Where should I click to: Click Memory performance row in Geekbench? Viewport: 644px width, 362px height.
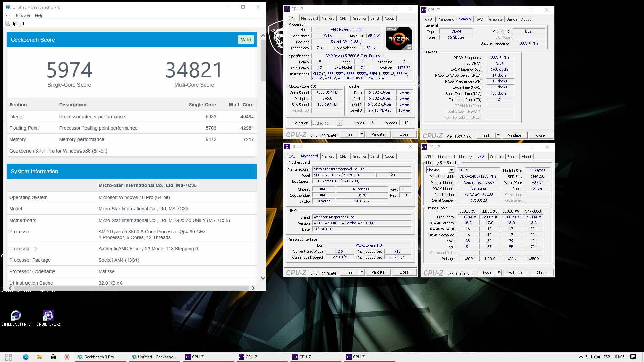coord(131,139)
